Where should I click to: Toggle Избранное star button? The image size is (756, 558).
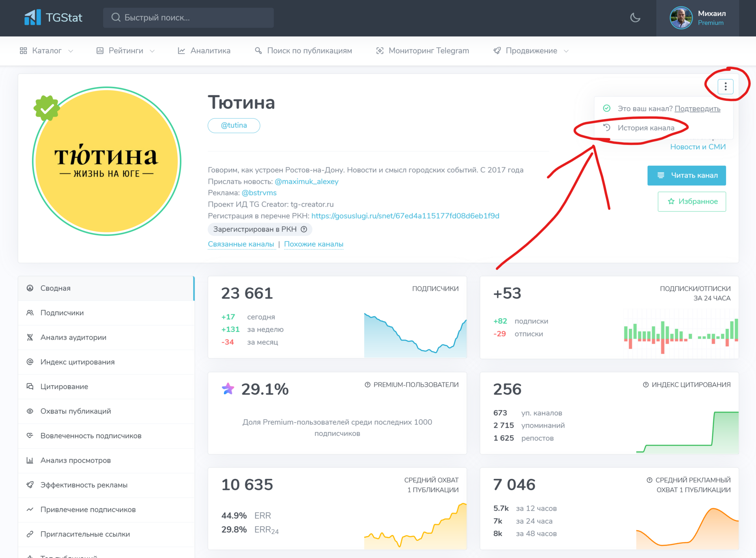click(691, 201)
